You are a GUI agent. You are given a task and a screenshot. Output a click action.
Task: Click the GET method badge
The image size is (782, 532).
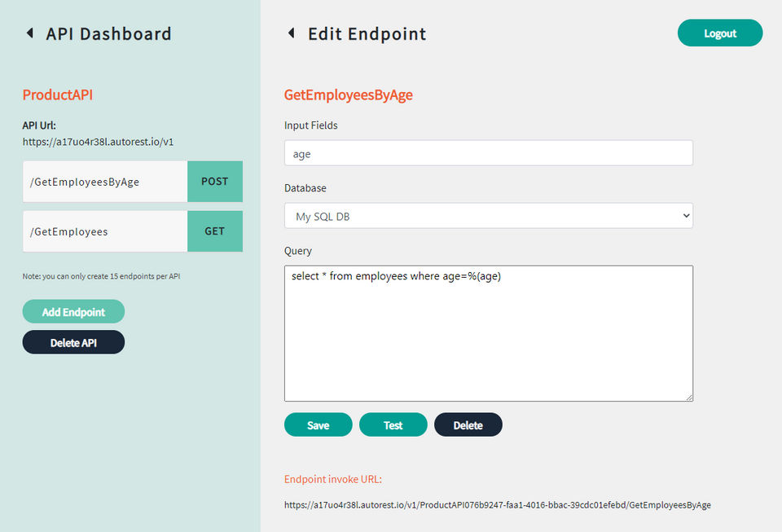215,231
